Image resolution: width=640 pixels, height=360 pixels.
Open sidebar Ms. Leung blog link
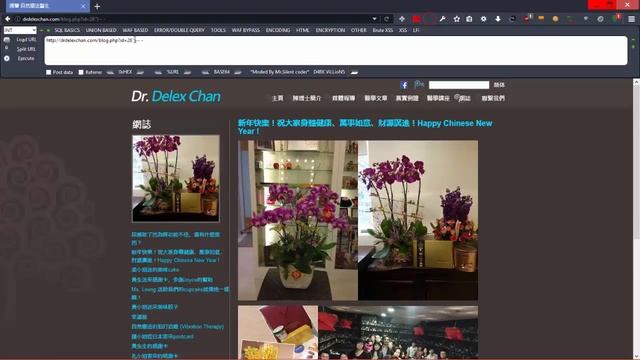point(180,293)
